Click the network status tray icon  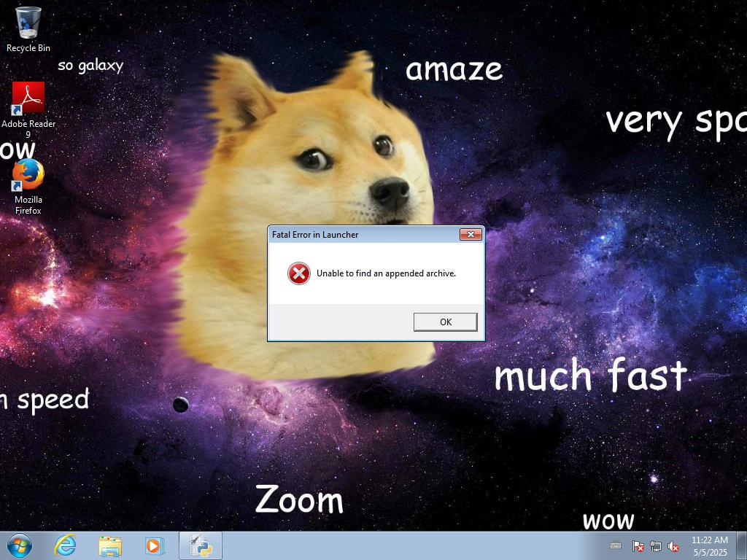(656, 546)
